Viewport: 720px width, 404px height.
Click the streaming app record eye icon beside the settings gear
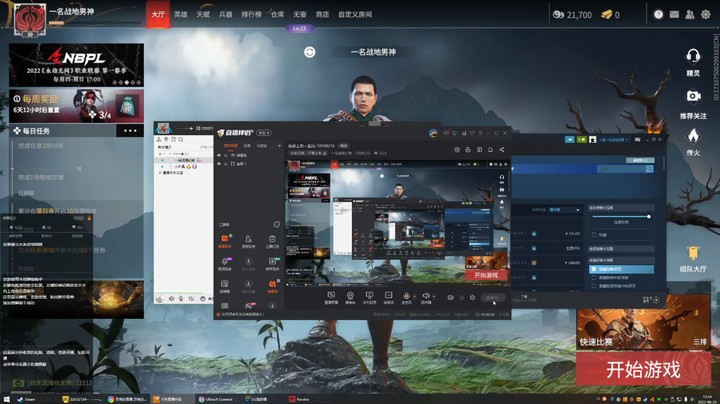461,297
